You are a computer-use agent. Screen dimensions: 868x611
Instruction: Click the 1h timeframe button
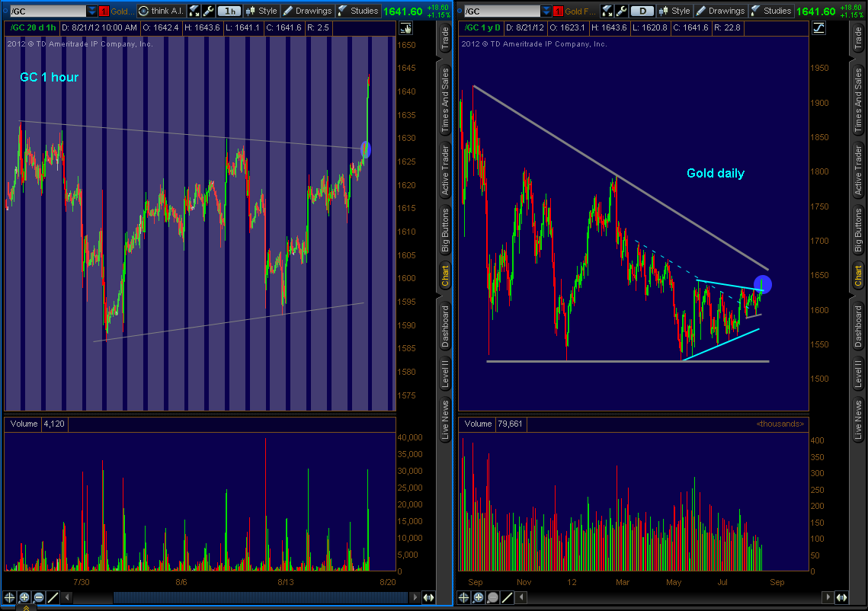click(229, 11)
